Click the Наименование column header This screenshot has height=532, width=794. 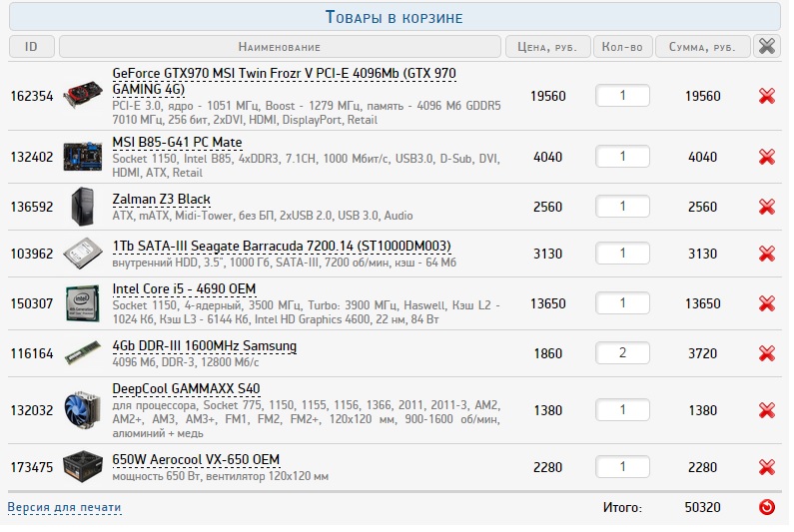tap(280, 47)
